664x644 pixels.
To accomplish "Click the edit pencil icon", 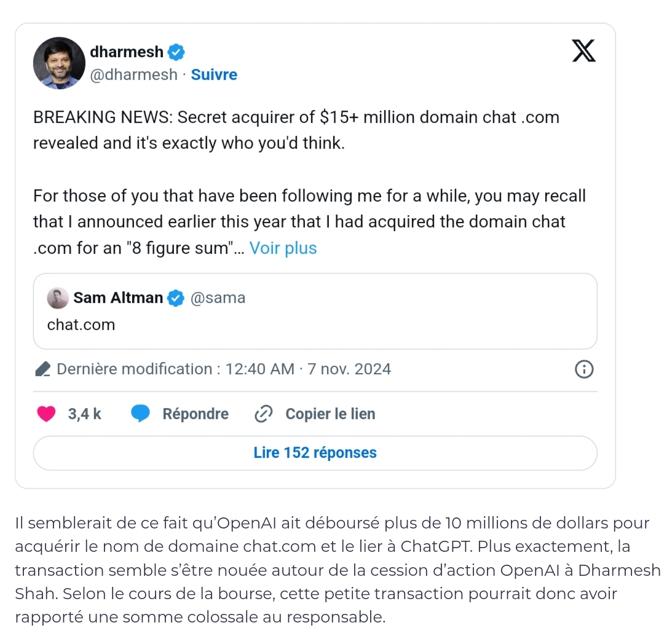I will point(43,369).
